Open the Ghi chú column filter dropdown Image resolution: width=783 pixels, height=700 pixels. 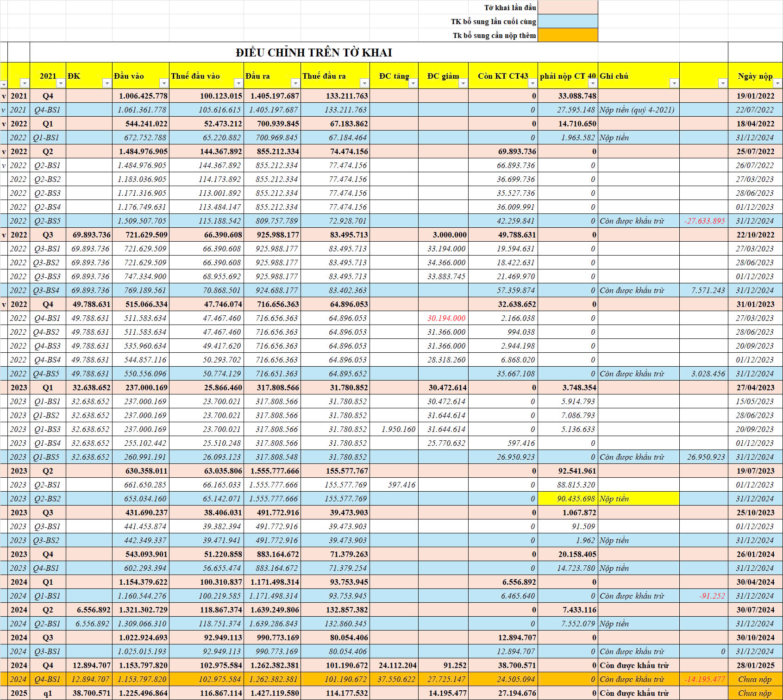674,83
